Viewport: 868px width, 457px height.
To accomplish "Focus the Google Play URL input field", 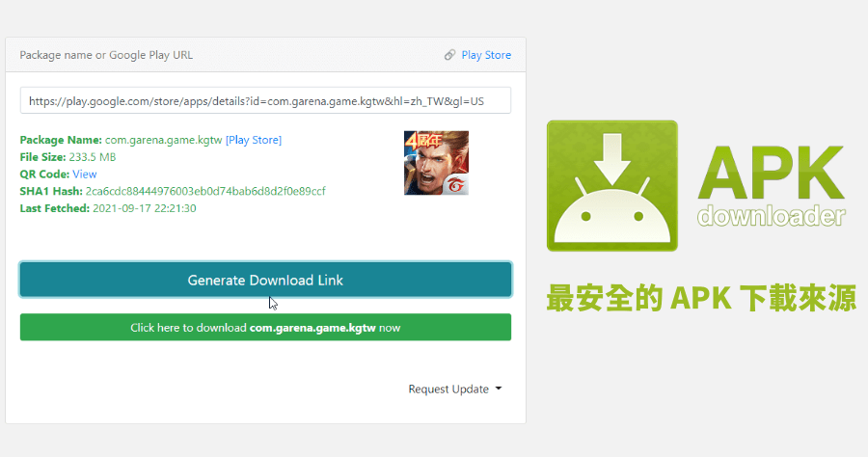I will [x=266, y=100].
